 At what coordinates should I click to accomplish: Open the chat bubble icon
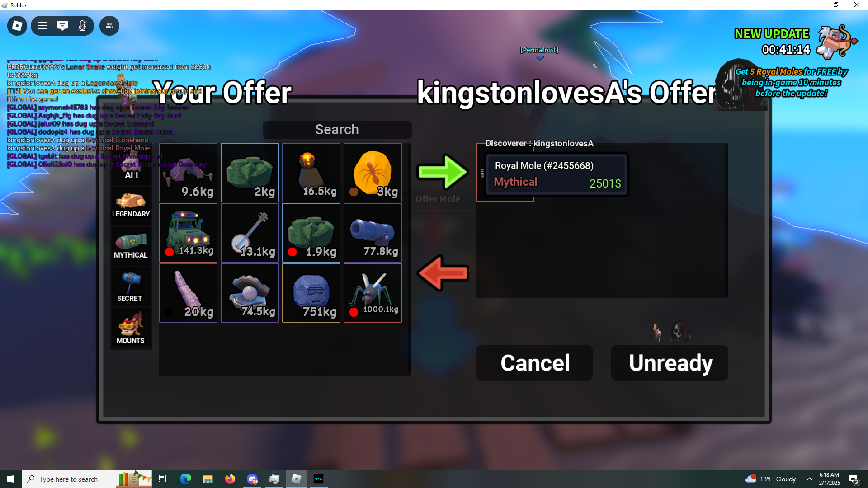62,26
